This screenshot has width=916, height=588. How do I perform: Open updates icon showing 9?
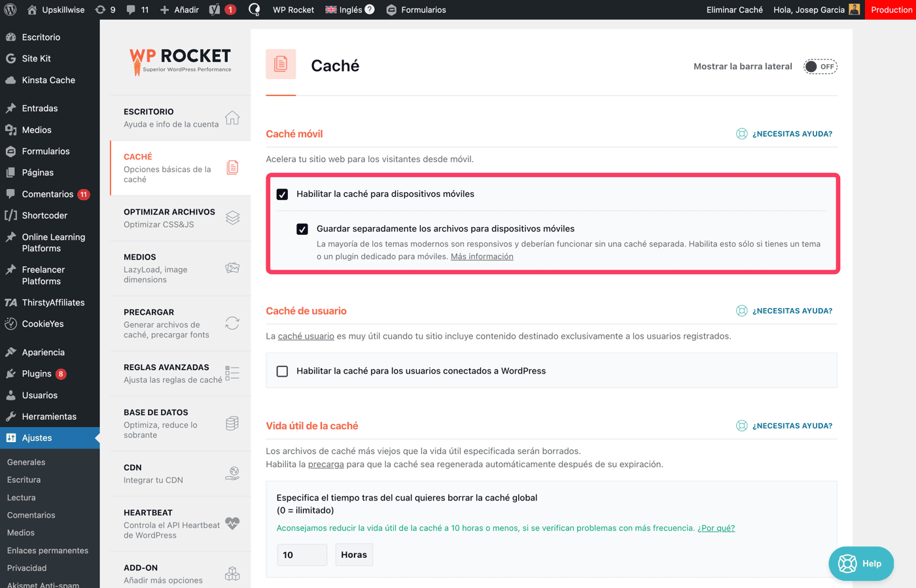coord(100,10)
